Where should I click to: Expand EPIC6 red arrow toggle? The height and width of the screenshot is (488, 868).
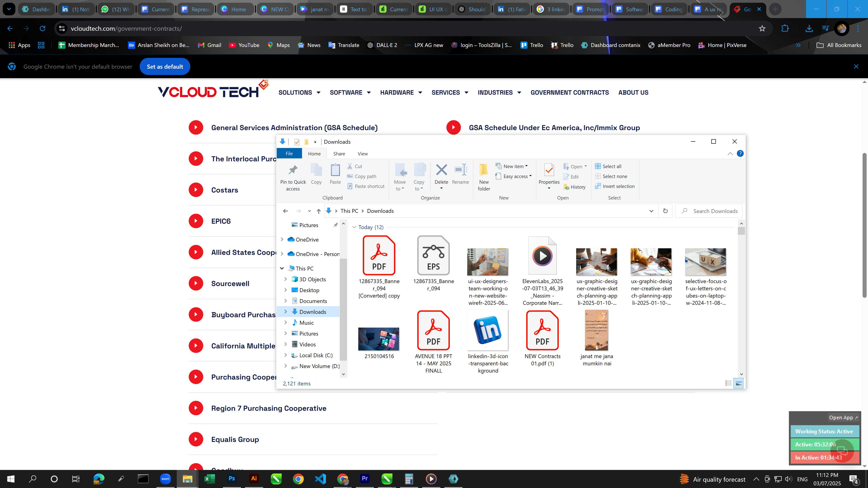click(196, 221)
